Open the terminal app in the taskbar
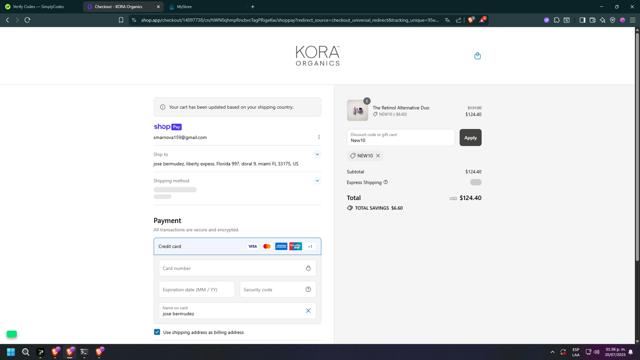 (x=84, y=352)
